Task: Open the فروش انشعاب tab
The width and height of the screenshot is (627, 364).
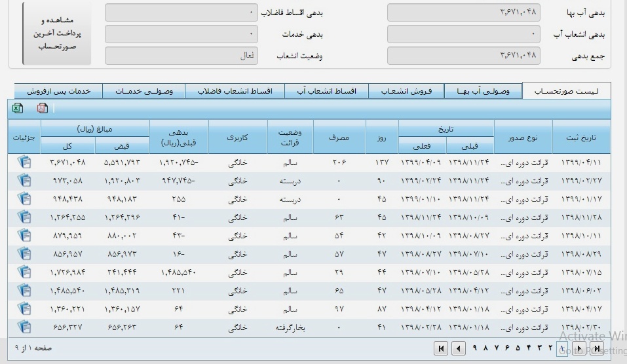Action: [406, 92]
